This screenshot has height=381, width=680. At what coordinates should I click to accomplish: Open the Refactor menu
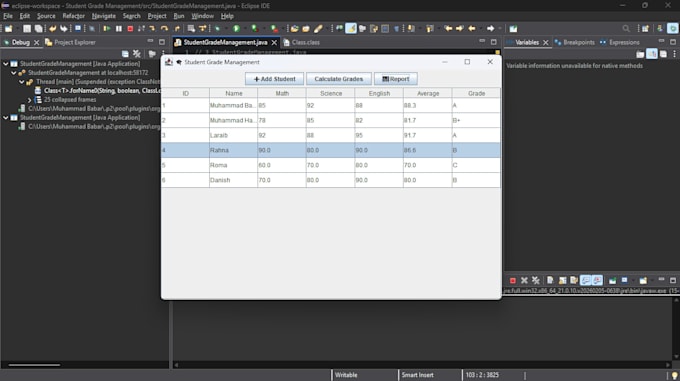pyautogui.click(x=73, y=16)
